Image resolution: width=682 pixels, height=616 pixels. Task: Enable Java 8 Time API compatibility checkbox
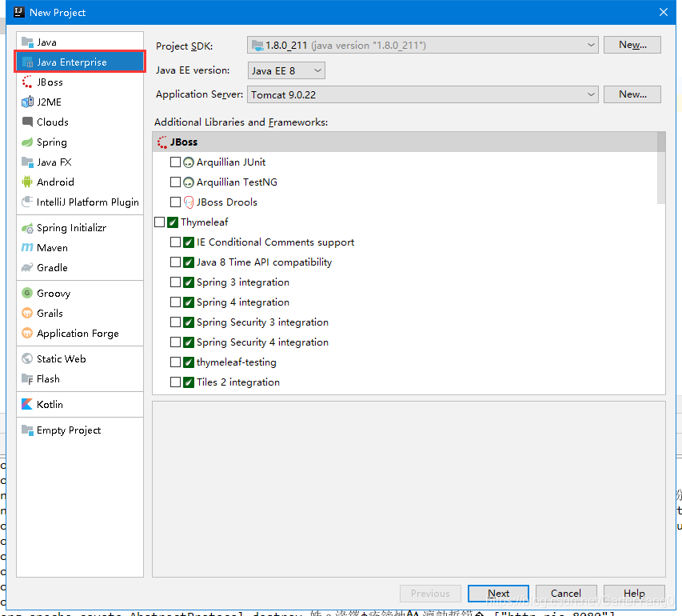tap(175, 262)
